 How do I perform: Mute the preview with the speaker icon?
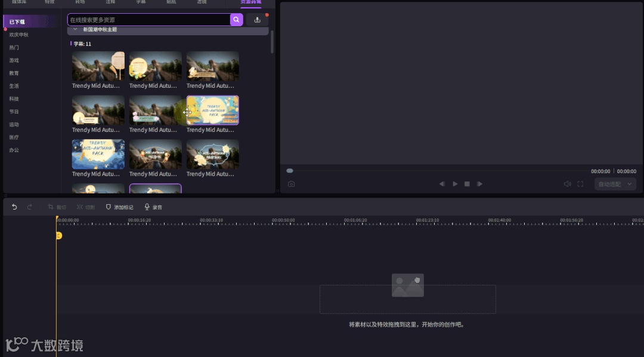[x=567, y=184]
